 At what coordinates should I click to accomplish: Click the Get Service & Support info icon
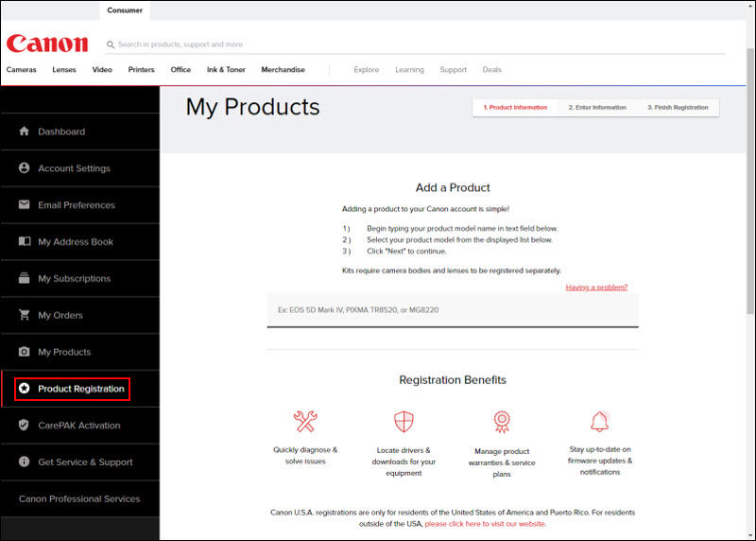pos(25,462)
